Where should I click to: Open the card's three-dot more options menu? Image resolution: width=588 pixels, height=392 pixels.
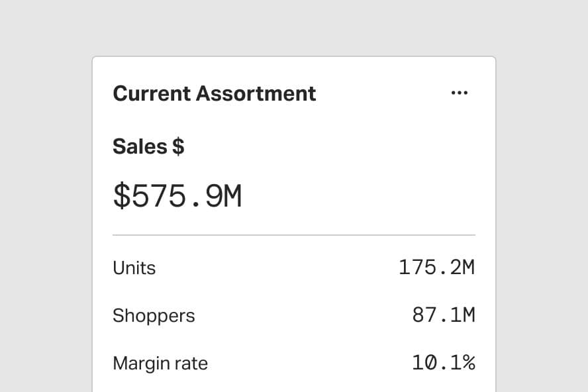coord(459,93)
